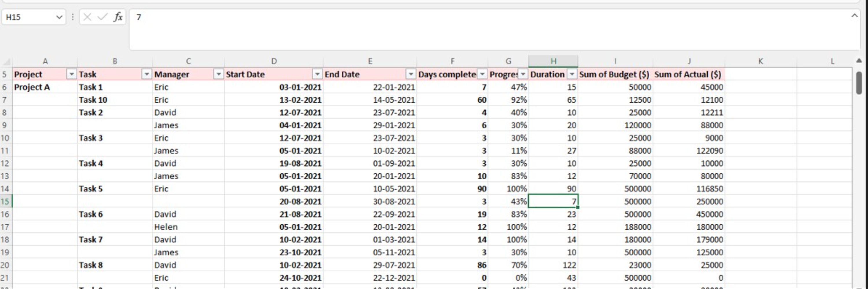
Task: Click the 'Task 5' cell
Action: click(115, 189)
